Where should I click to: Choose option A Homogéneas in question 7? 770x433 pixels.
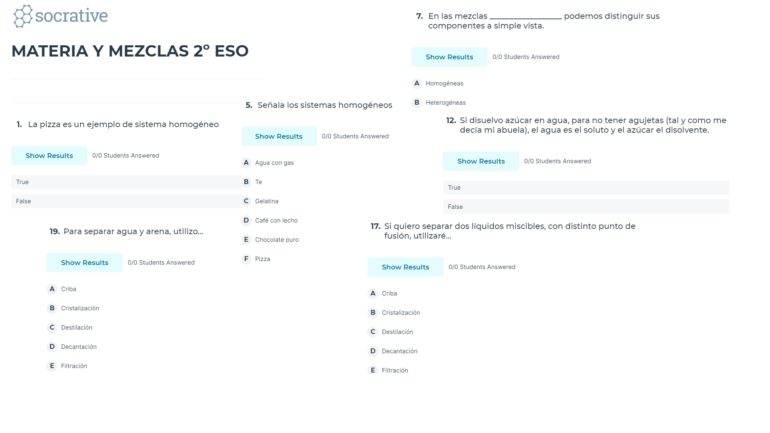[x=439, y=83]
